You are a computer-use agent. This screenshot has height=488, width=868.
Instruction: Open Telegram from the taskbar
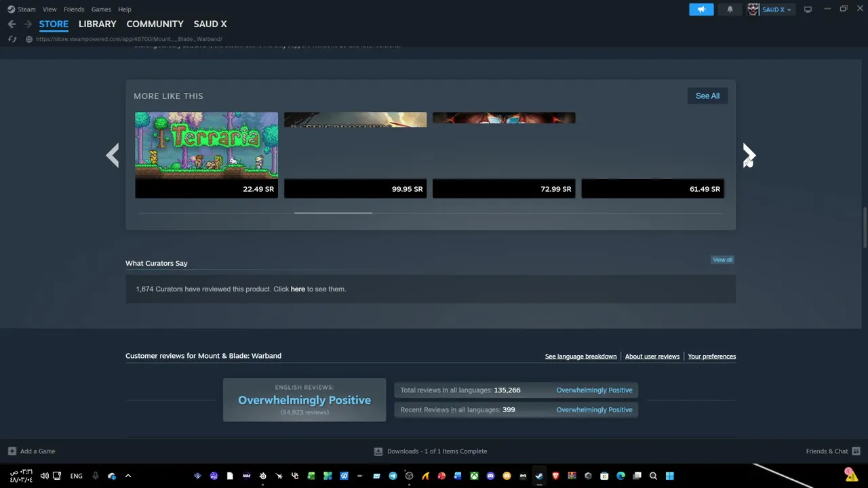coord(393,476)
